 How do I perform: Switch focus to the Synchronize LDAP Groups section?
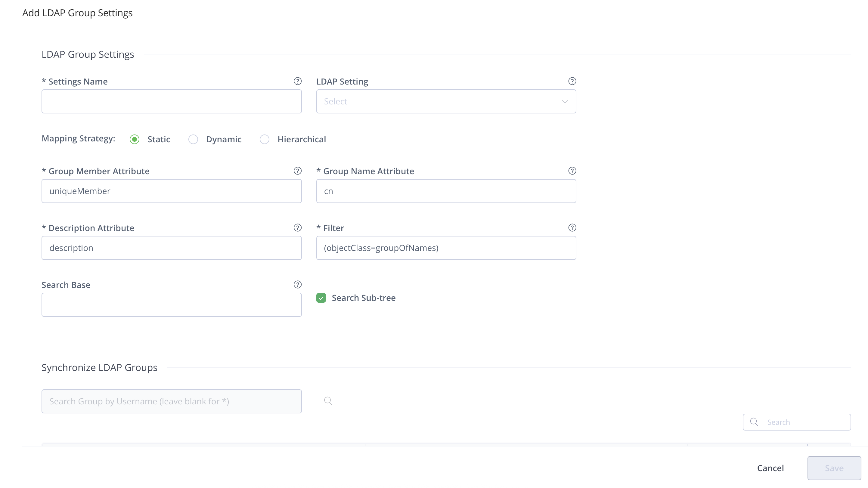99,367
